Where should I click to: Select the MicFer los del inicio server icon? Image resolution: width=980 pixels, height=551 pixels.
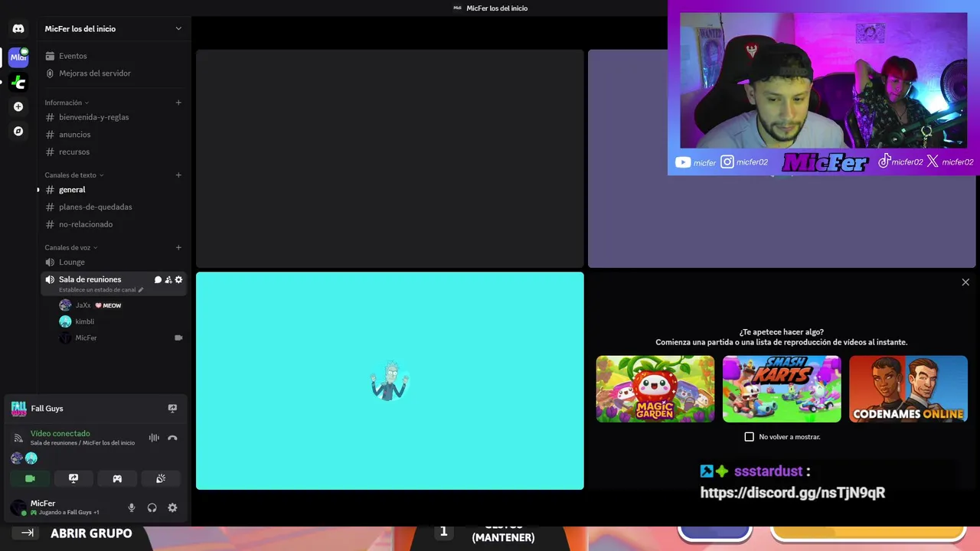coord(18,57)
